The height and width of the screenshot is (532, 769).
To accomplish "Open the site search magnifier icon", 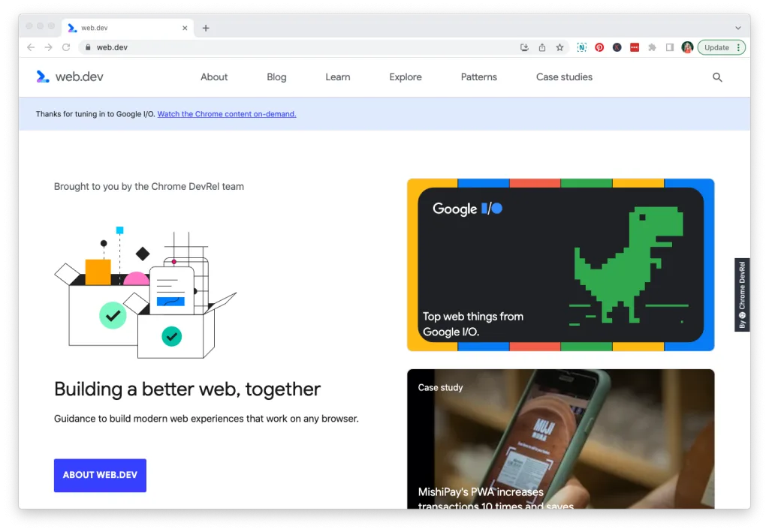I will click(x=717, y=77).
